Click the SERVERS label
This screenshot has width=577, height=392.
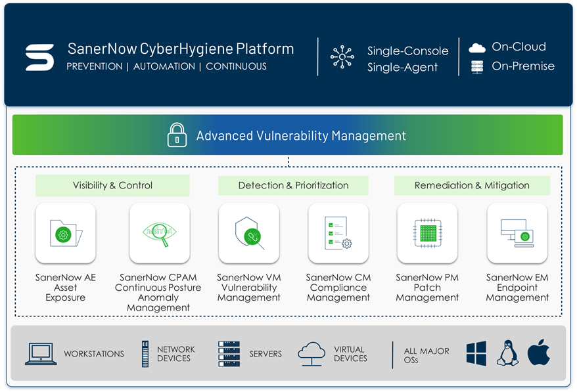click(x=265, y=354)
